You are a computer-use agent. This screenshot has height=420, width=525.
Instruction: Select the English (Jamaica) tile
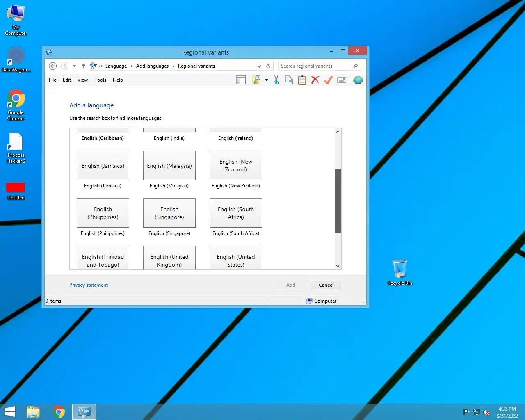pos(103,165)
